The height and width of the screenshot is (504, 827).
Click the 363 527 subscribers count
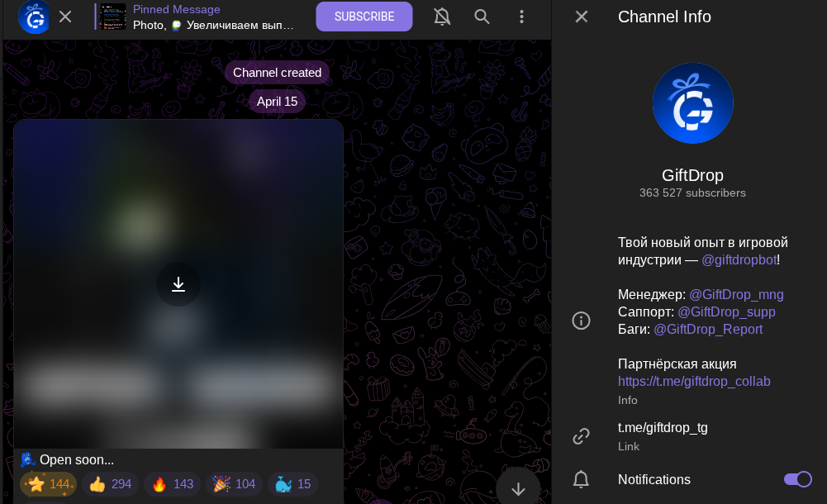(x=692, y=193)
